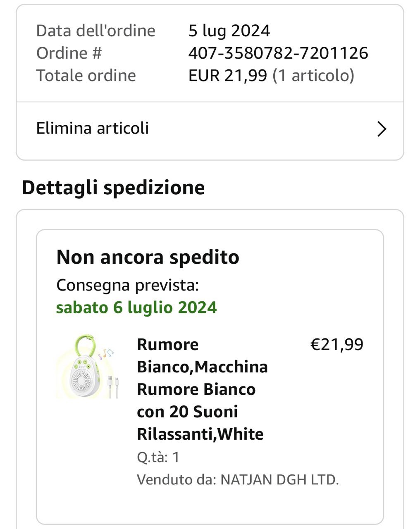The image size is (420, 529).
Task: Click the Q.tà: 1 quantity text
Action: 158,457
